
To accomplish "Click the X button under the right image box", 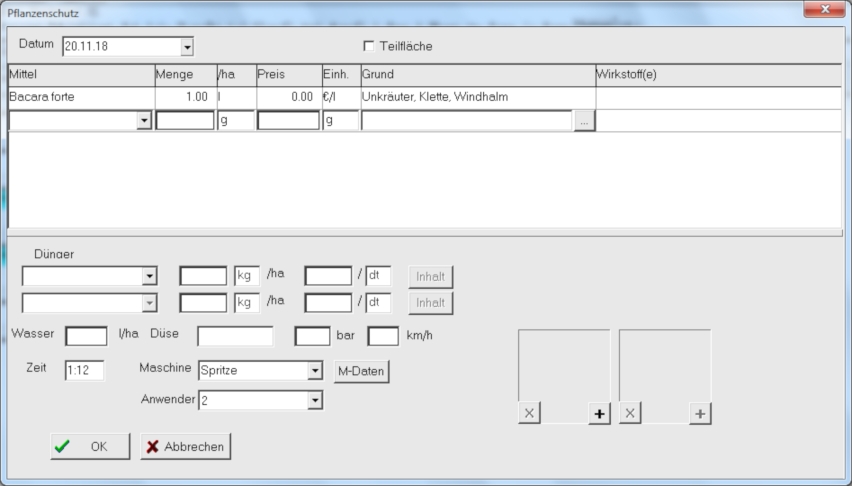I will point(630,414).
